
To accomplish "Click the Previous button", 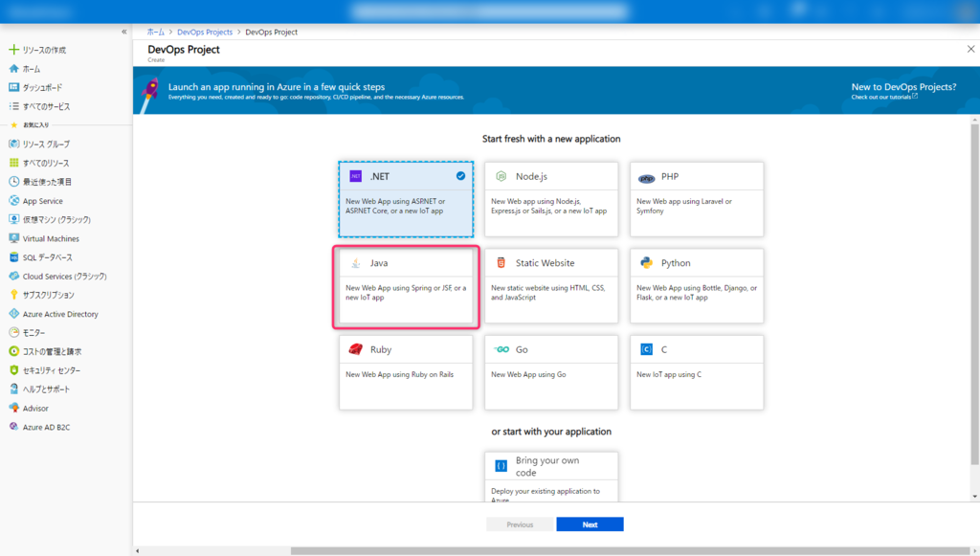I will [x=520, y=524].
